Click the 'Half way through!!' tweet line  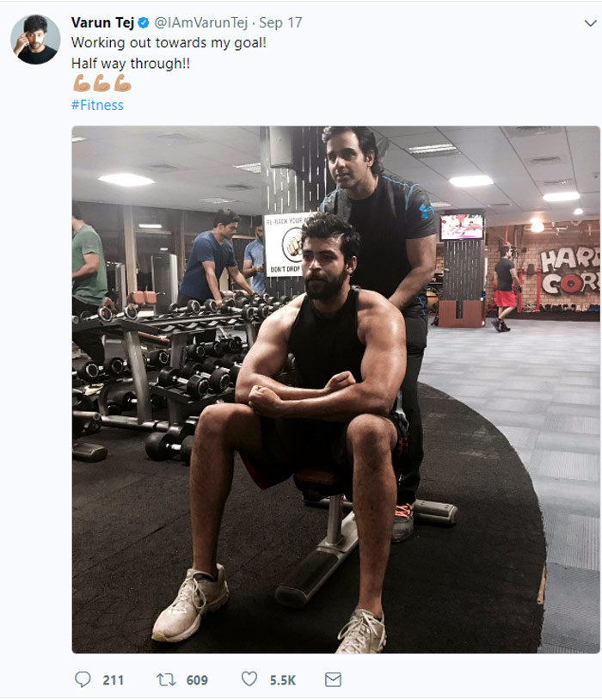tap(131, 64)
